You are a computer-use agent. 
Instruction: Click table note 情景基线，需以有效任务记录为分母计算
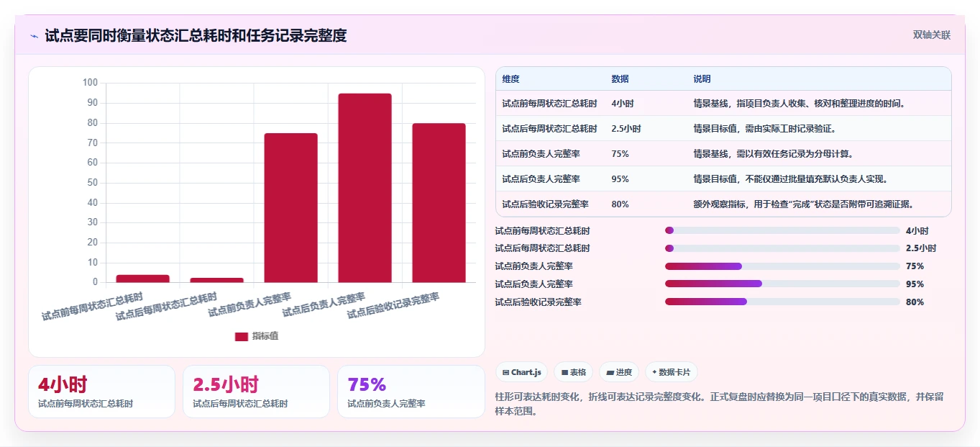click(x=773, y=154)
